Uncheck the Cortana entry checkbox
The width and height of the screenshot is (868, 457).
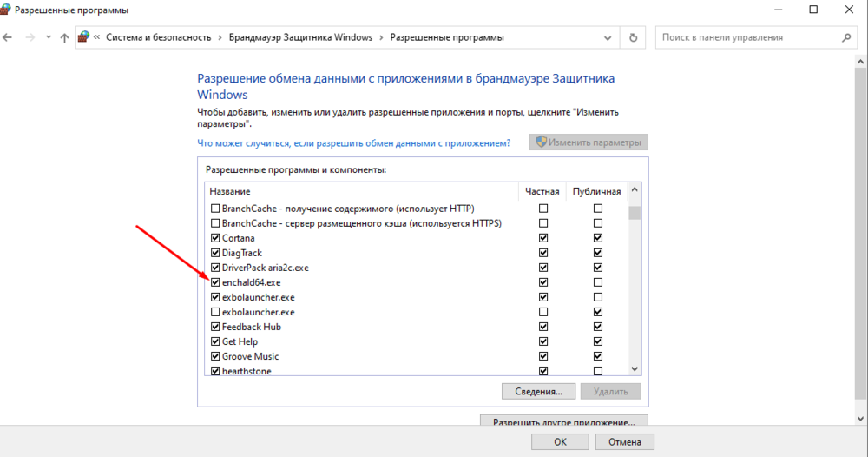click(215, 238)
